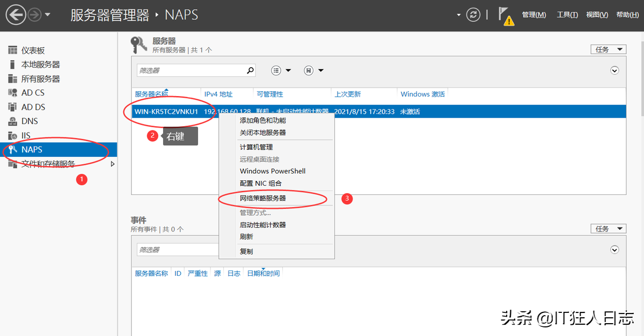This screenshot has height=336, width=644.
Task: Click the 仪表板 dashboard icon
Action: [x=12, y=50]
